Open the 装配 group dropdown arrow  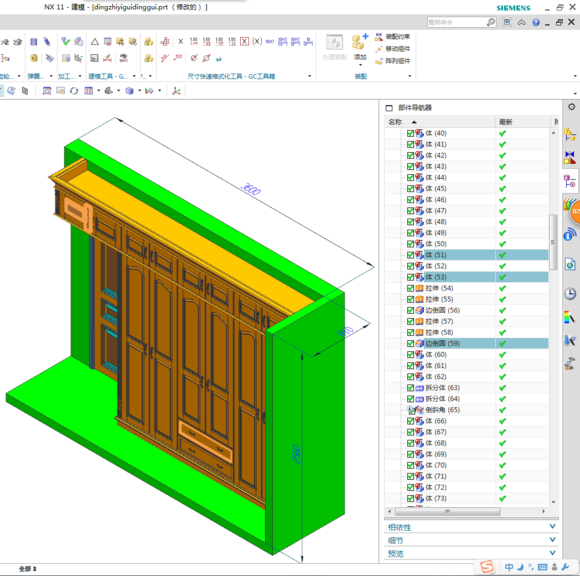[409, 76]
